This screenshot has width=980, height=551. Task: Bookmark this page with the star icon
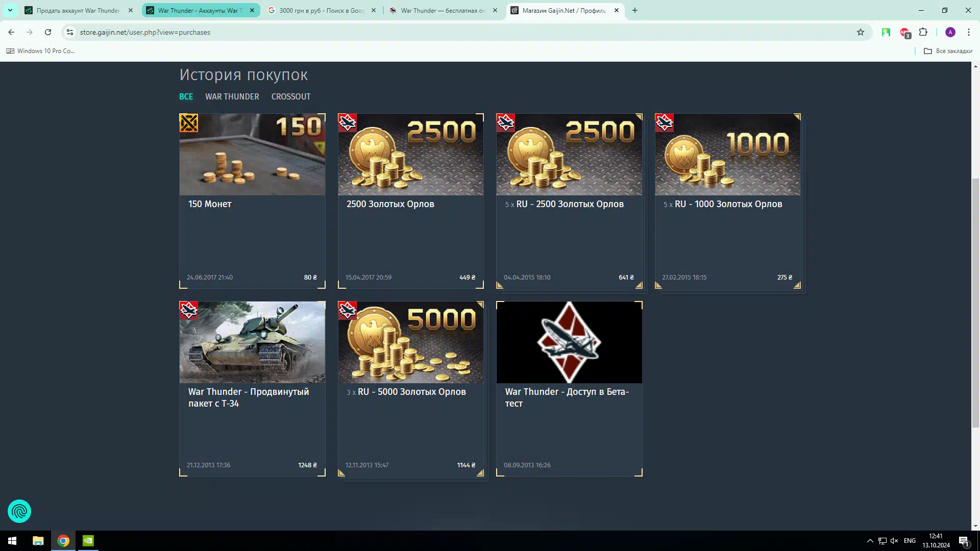(861, 32)
